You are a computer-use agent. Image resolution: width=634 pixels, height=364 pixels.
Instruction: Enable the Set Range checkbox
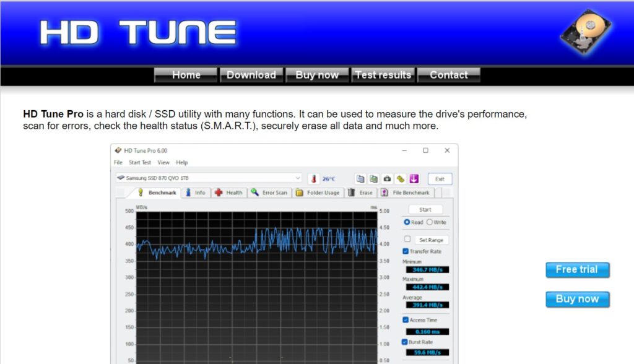pos(407,239)
